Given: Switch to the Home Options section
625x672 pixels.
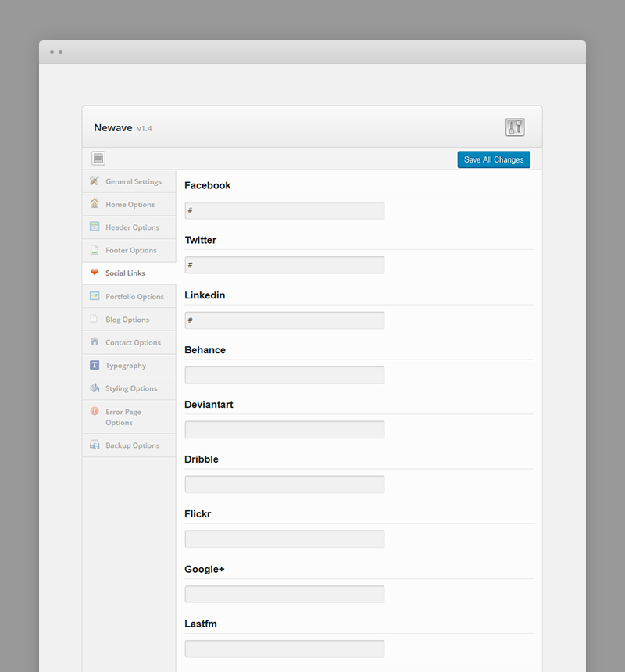Looking at the screenshot, I should (x=129, y=205).
